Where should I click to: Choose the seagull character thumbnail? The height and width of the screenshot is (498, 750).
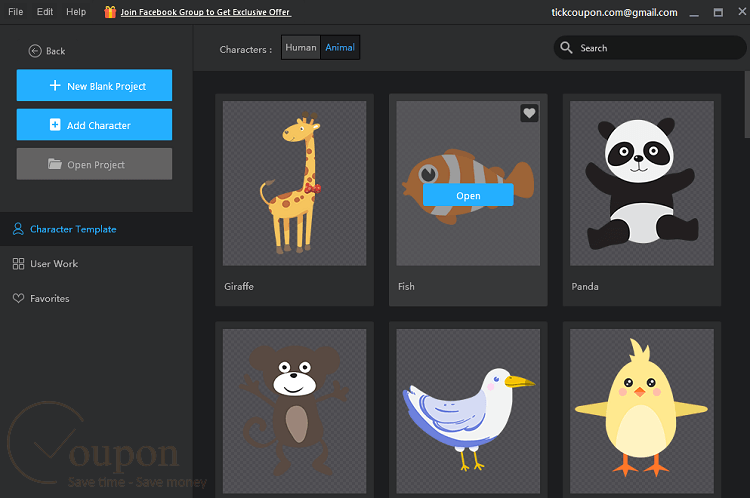pyautogui.click(x=468, y=411)
